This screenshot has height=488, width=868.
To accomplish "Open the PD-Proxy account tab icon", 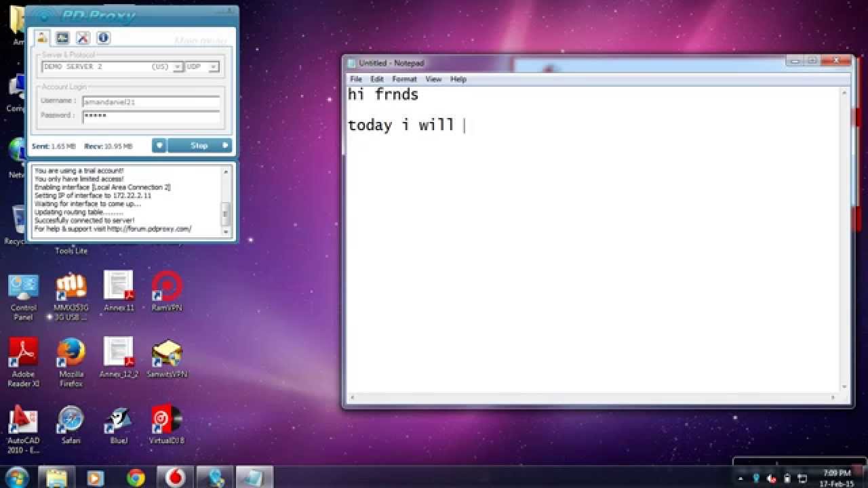I will tap(43, 37).
